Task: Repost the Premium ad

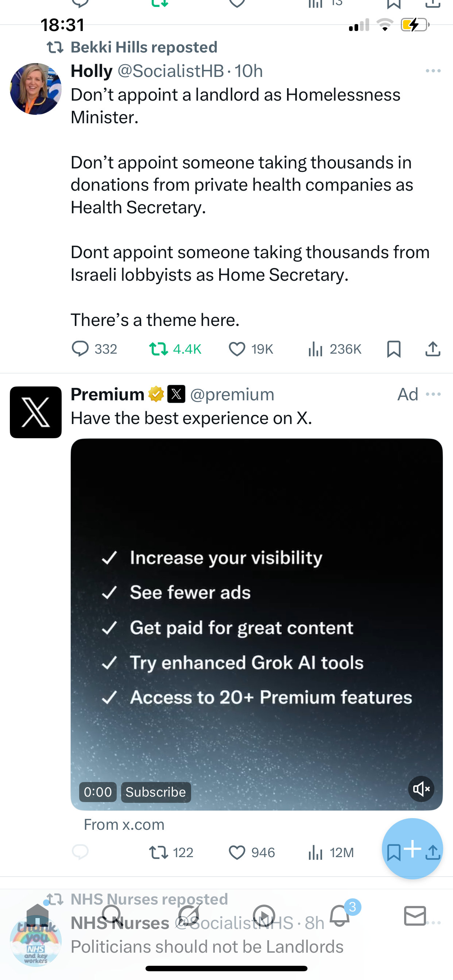Action: [x=158, y=852]
